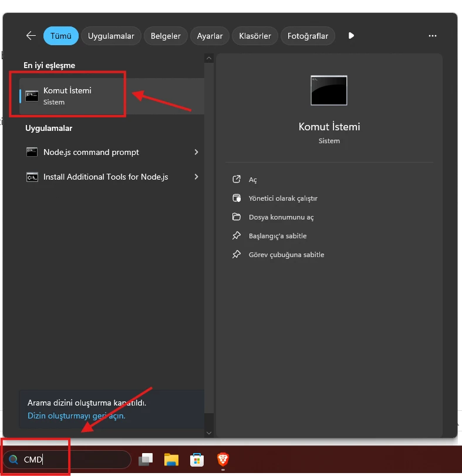462x476 pixels.
Task: Click the large Komut İstemi preview icon
Action: tap(329, 90)
